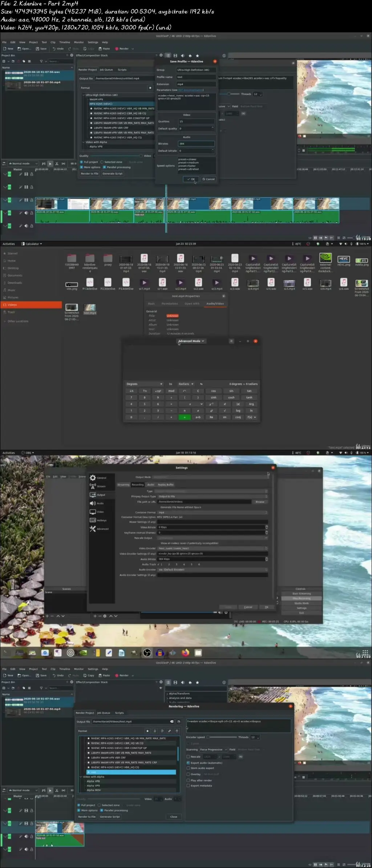Open Hotkeys section in OBS Settings sidebar
This screenshot has width=372, height=868.
pos(102,520)
